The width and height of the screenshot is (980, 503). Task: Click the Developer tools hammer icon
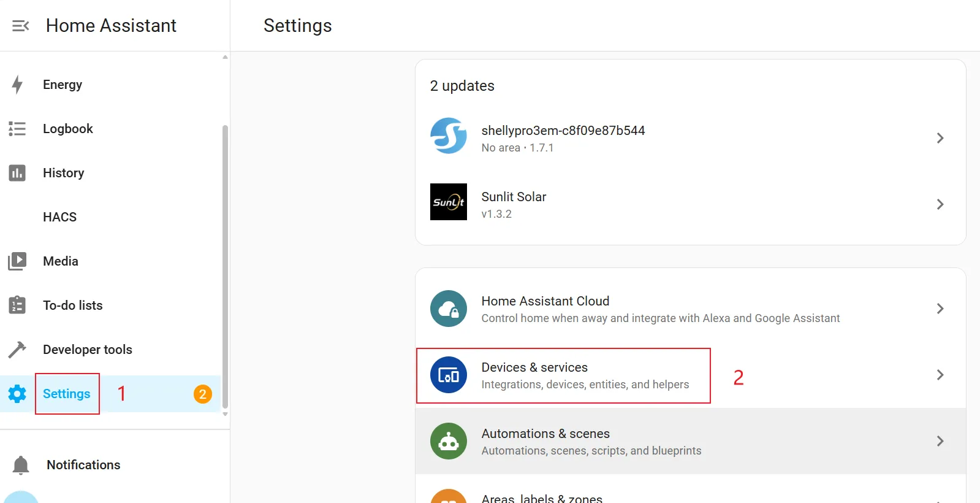click(17, 350)
